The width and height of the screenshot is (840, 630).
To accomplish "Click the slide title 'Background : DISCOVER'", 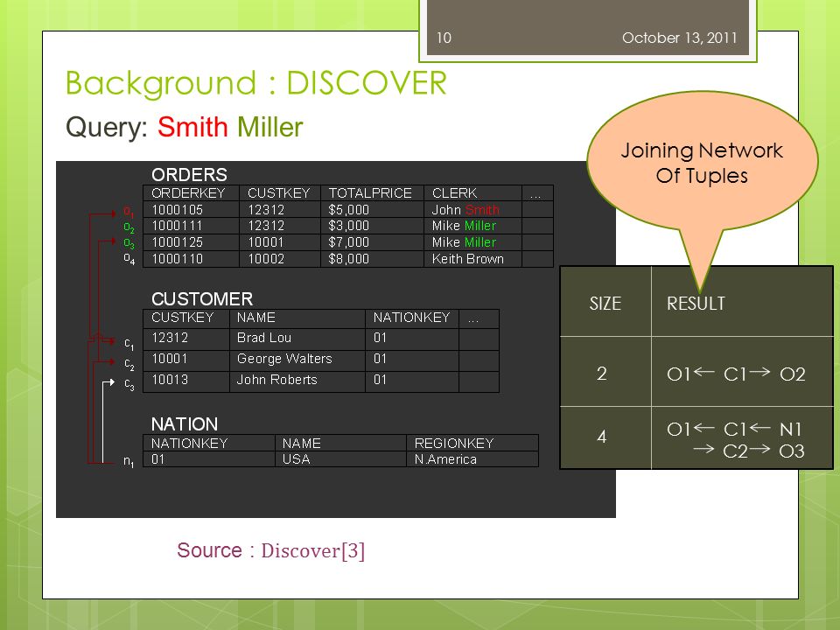I will [x=256, y=83].
